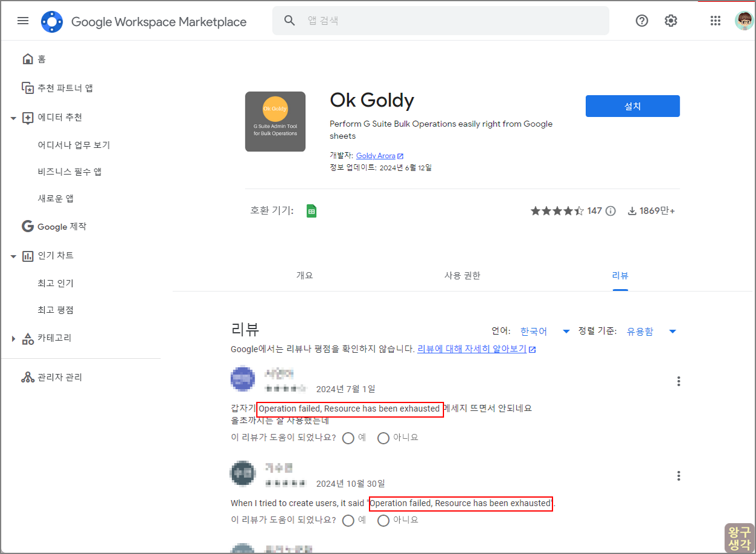This screenshot has width=756, height=554.
Task: Click the 설치 button
Action: [632, 105]
